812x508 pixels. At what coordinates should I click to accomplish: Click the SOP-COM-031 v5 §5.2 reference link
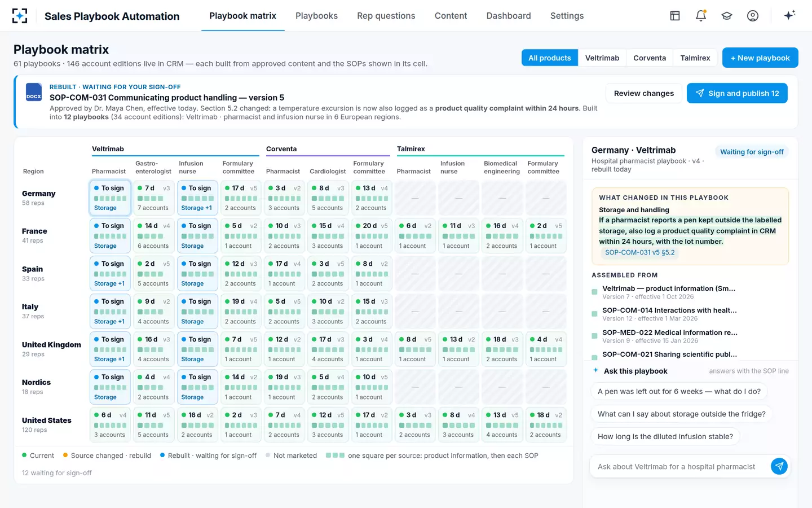[x=639, y=252]
